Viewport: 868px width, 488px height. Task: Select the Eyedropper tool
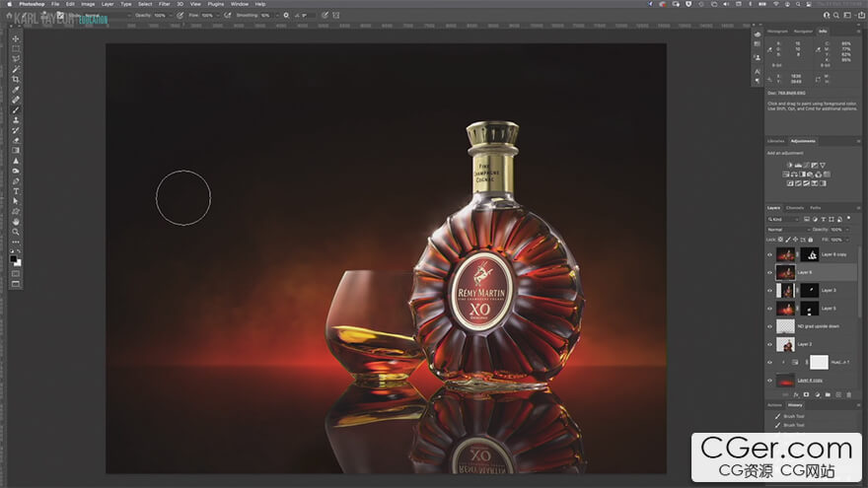coord(16,90)
